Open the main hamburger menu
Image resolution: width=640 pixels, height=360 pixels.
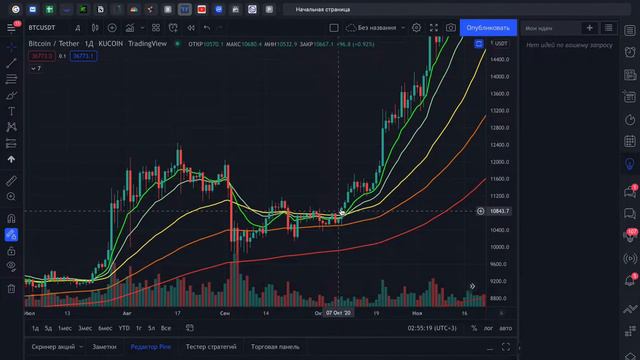point(11,28)
